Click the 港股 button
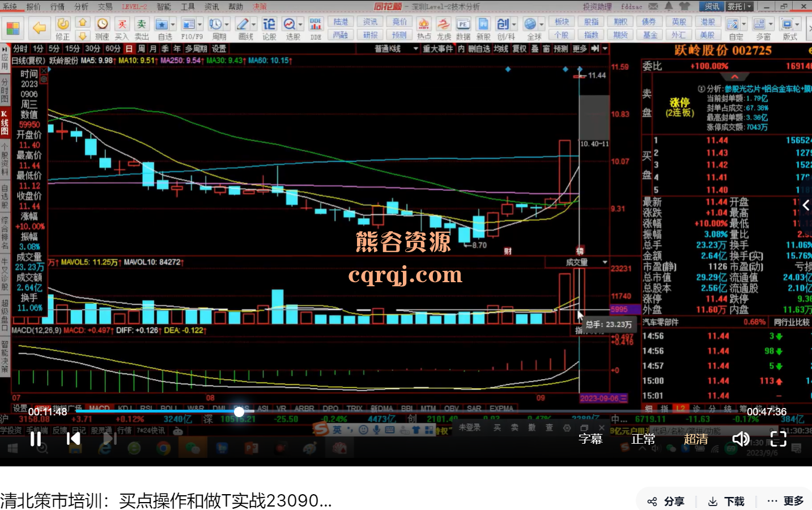This screenshot has width=812, height=510. (x=708, y=22)
